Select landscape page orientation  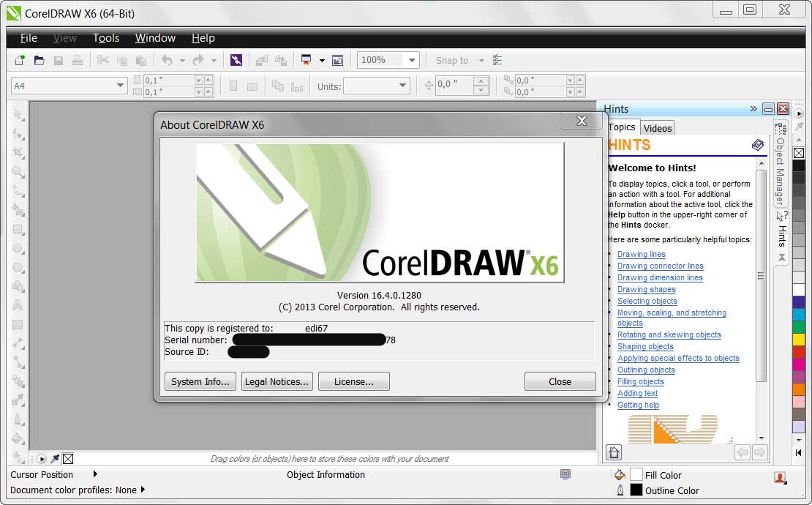pyautogui.click(x=252, y=86)
